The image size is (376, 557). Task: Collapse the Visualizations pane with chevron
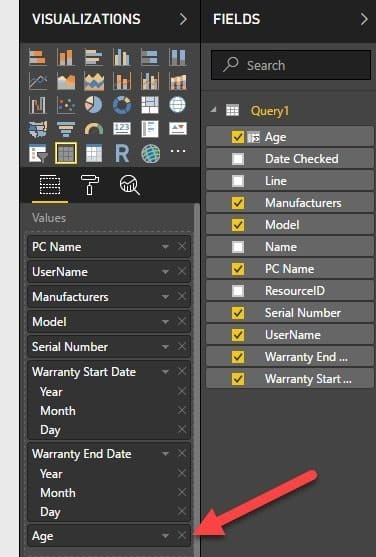point(183,19)
